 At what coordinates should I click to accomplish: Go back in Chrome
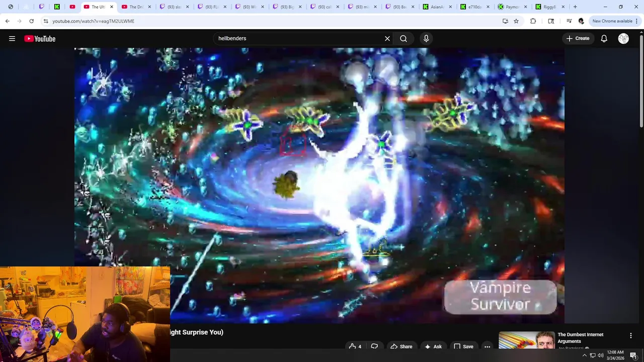(7, 21)
